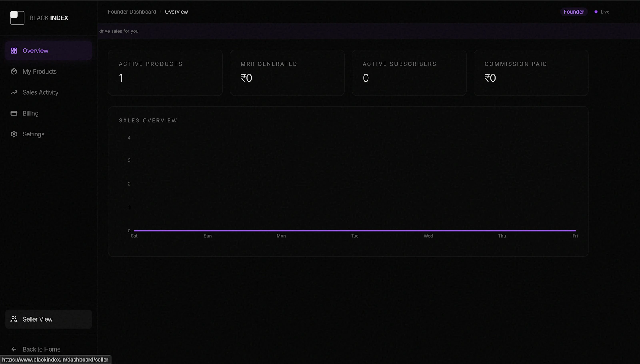Select the Overview grid icon in sidebar
Screen dimensions: 640x364
click(x=14, y=50)
